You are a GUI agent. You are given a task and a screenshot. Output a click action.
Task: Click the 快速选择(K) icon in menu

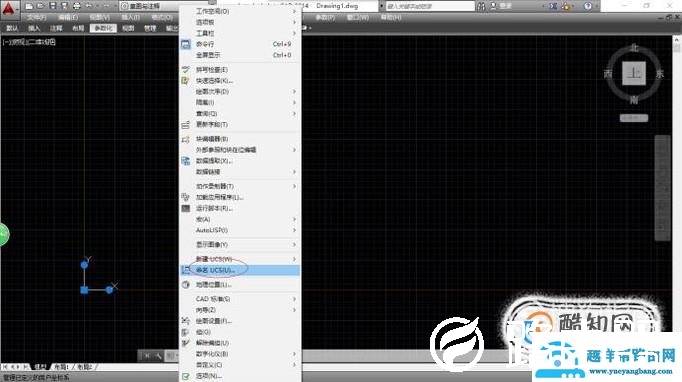186,80
